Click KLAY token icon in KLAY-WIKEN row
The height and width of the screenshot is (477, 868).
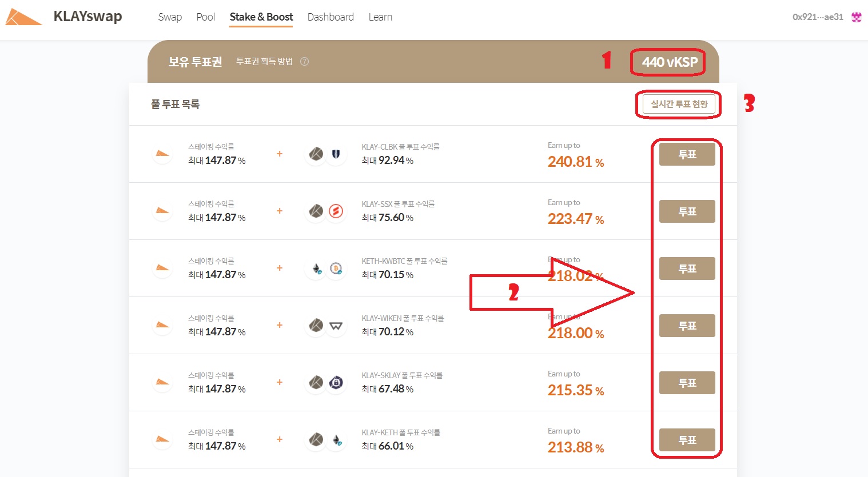pos(316,325)
